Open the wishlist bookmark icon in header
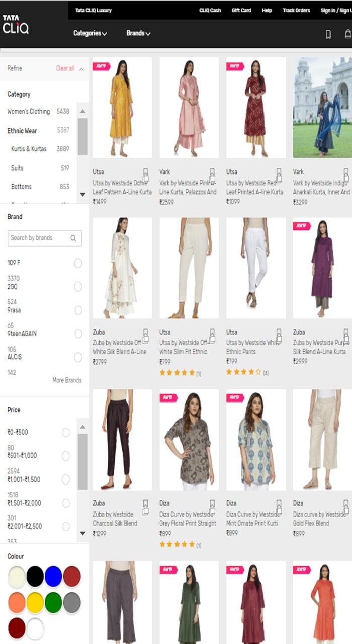This screenshot has width=352, height=644. point(328,34)
